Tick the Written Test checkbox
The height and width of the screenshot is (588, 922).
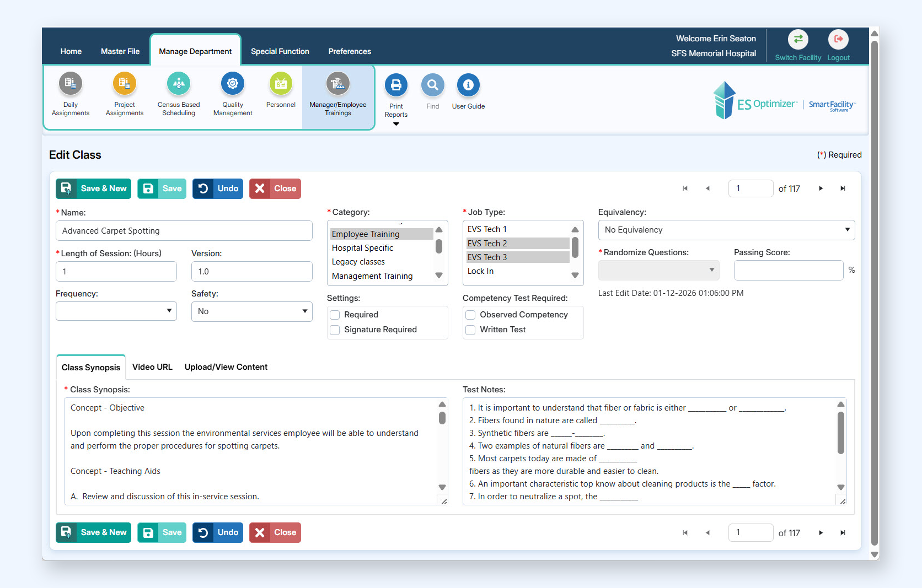470,330
